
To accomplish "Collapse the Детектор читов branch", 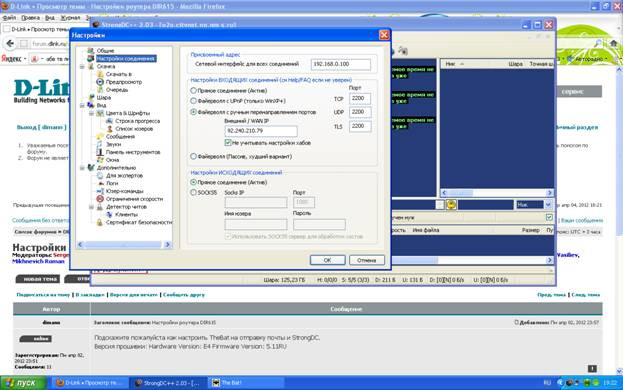I will [x=91, y=207].
